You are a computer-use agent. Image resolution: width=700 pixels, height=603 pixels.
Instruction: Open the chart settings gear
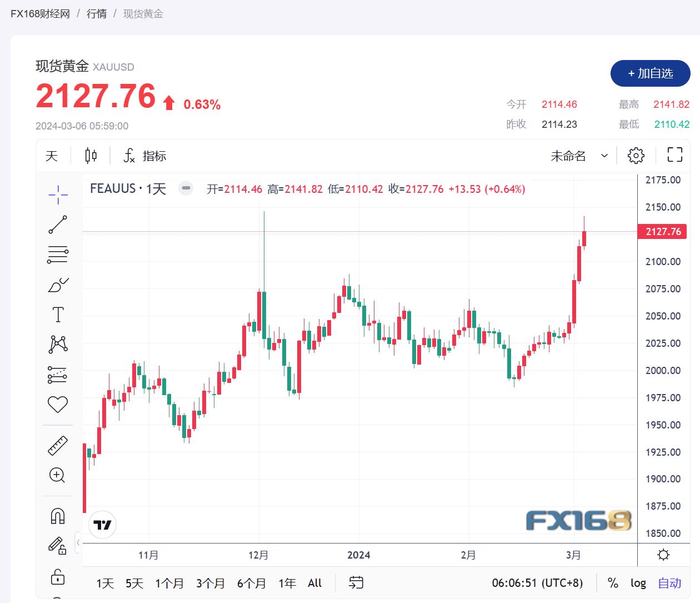coord(636,155)
